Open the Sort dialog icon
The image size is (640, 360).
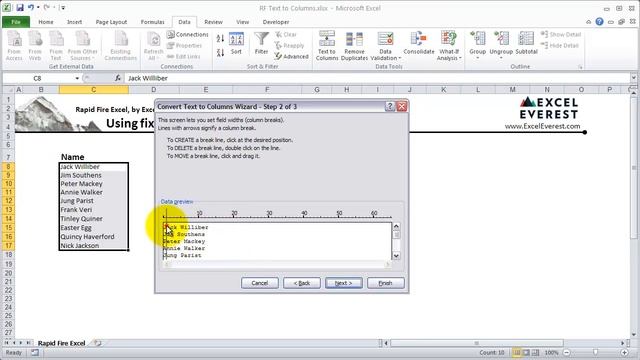tap(236, 43)
